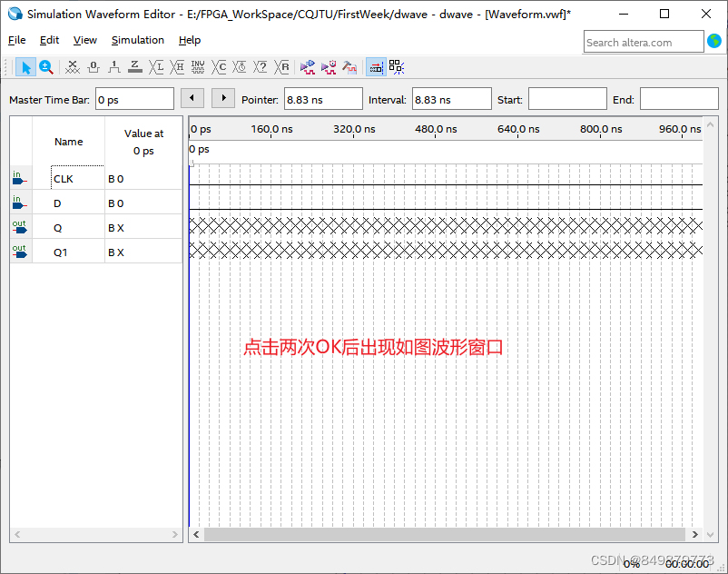The image size is (728, 574).
Task: Select the Q output signal name
Action: 57,228
